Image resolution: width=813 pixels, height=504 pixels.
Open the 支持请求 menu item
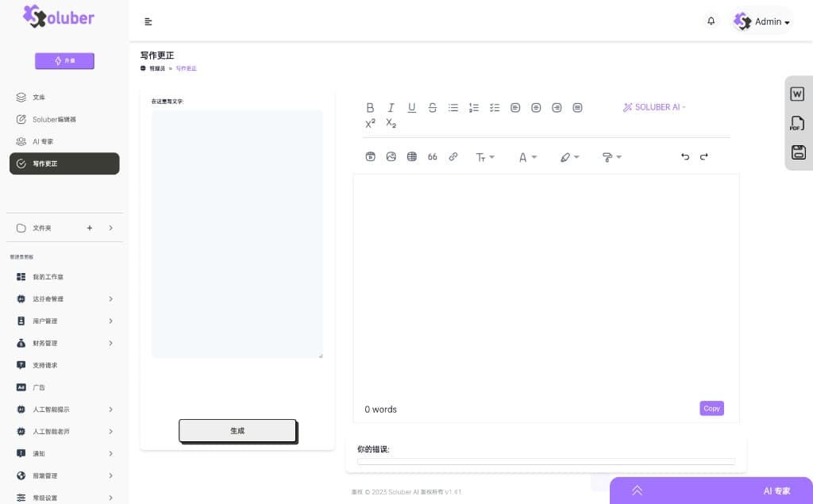[x=64, y=366]
